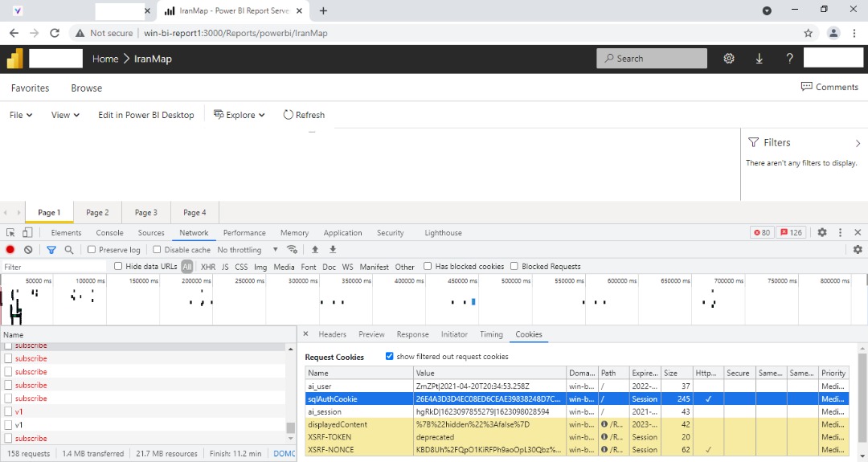Close the request details pane X
This screenshot has width=868, height=462.
305,333
